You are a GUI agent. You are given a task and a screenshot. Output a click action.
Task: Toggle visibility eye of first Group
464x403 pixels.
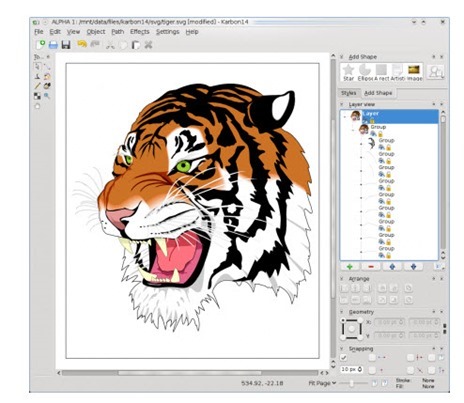click(373, 133)
